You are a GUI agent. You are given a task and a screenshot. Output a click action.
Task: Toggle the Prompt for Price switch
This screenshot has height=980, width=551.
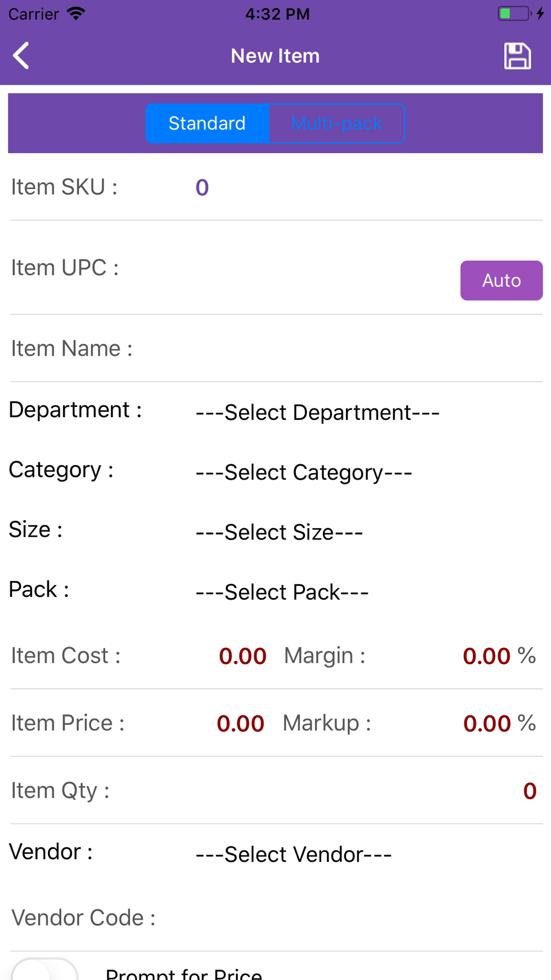click(x=44, y=970)
